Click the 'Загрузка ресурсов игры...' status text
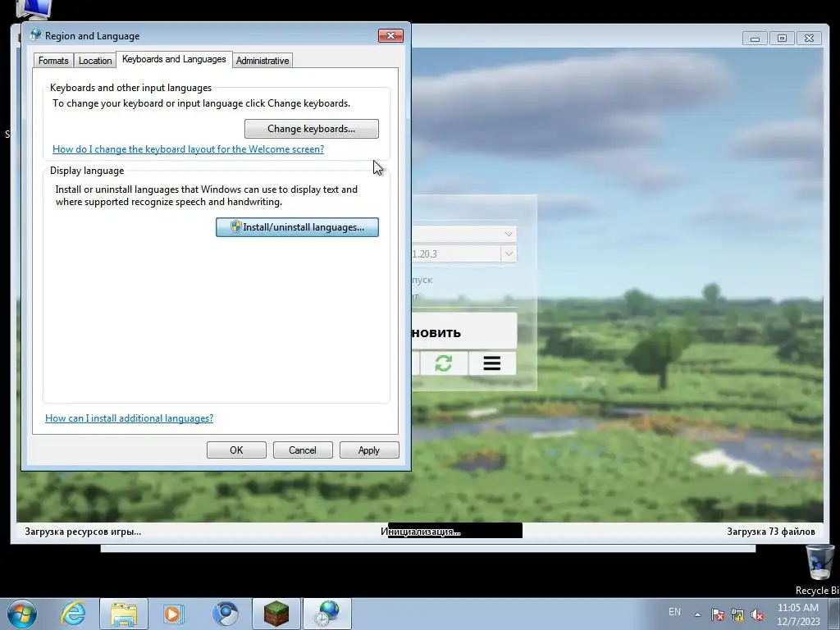 (83, 532)
